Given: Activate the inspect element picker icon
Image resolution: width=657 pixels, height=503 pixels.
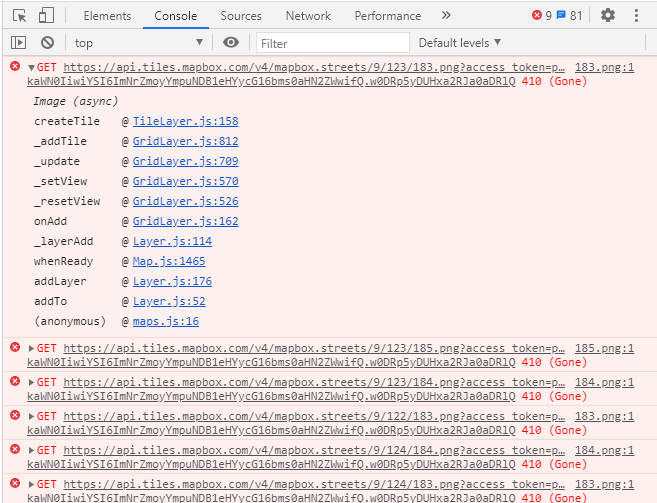Looking at the screenshot, I should 19,16.
